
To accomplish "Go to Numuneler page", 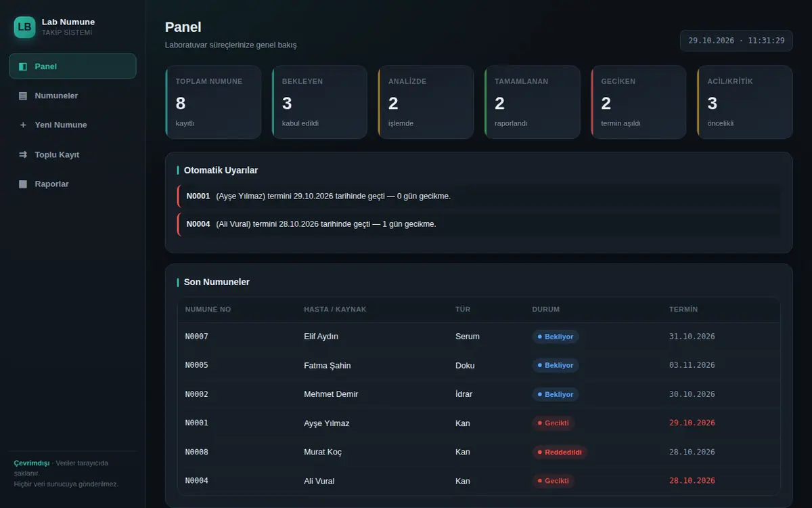I will pyautogui.click(x=72, y=96).
